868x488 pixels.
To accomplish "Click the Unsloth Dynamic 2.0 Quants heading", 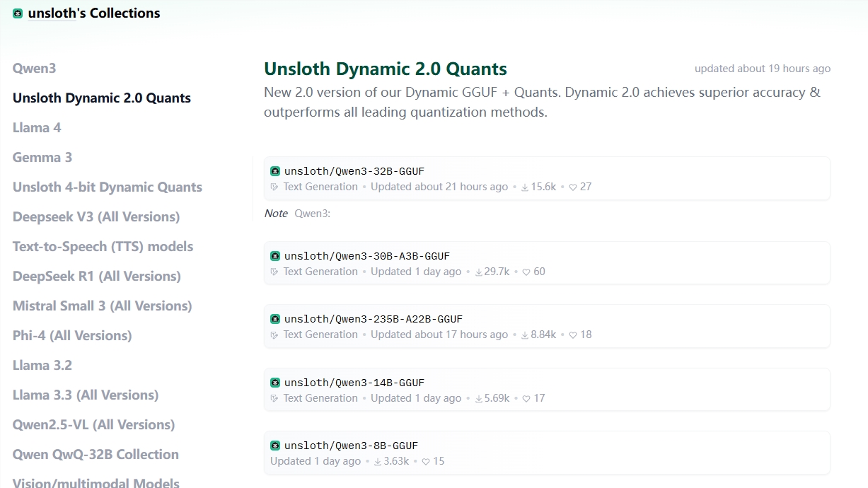I will [x=386, y=69].
